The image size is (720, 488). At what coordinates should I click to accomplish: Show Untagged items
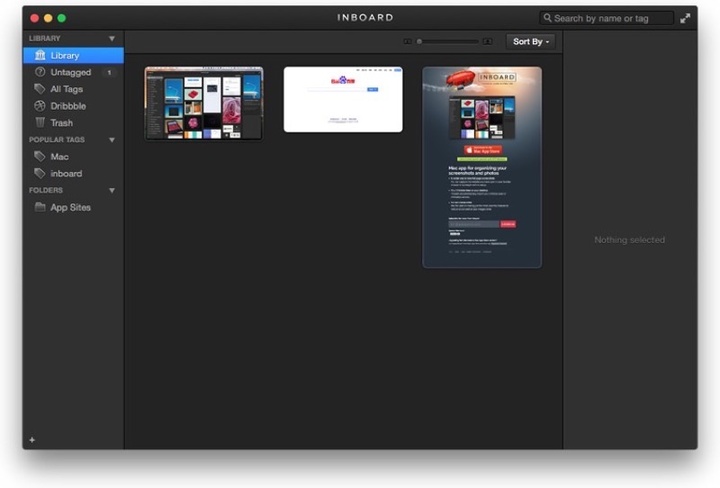pyautogui.click(x=70, y=73)
